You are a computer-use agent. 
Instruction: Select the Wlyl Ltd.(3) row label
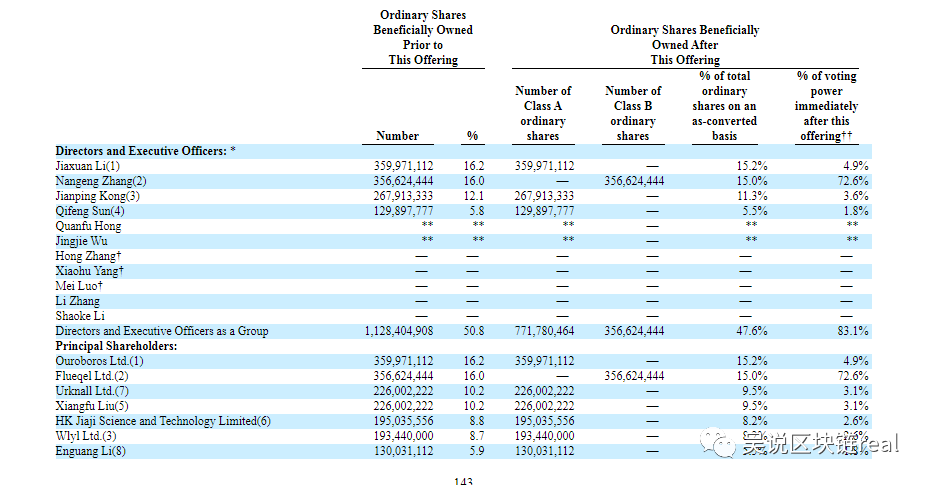click(85, 436)
